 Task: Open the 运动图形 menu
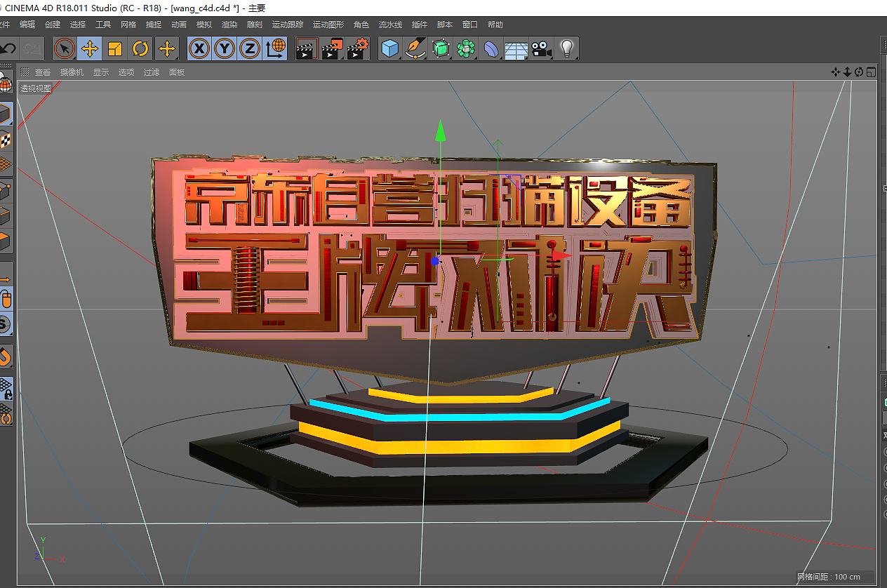coord(328,25)
